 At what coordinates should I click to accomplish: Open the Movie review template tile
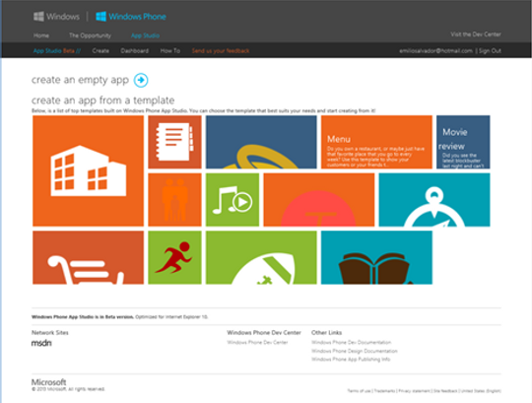(x=463, y=142)
